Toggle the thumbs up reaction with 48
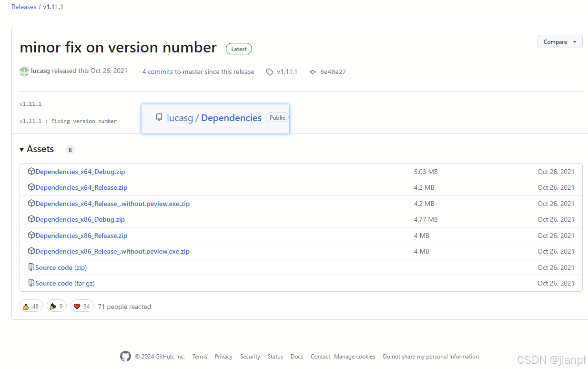The image size is (588, 369). tap(31, 307)
